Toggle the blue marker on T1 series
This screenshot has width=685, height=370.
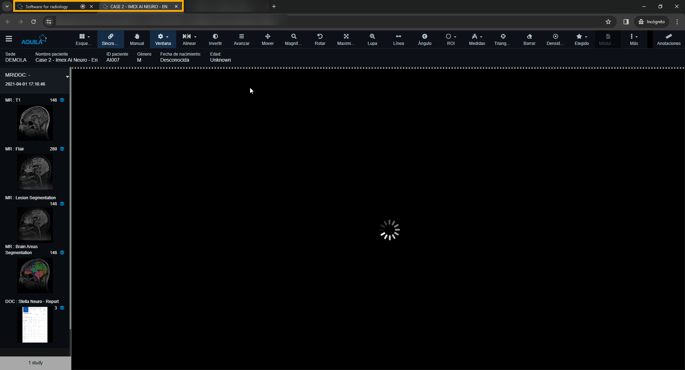(62, 100)
